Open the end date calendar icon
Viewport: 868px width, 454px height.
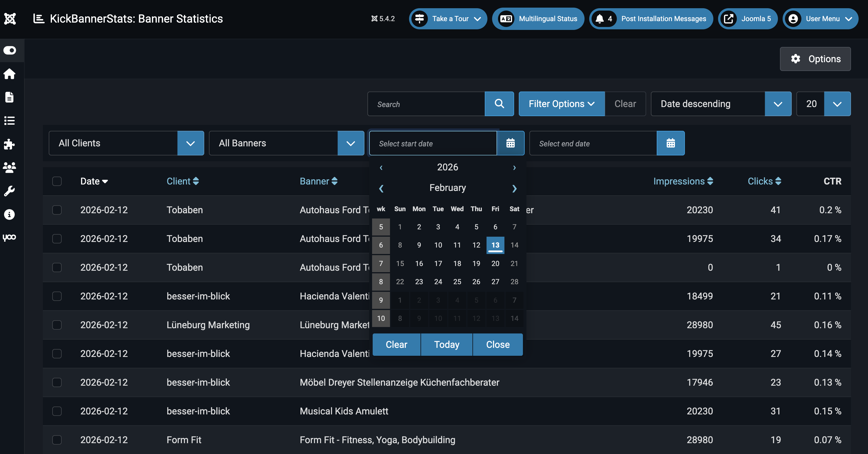(x=670, y=143)
